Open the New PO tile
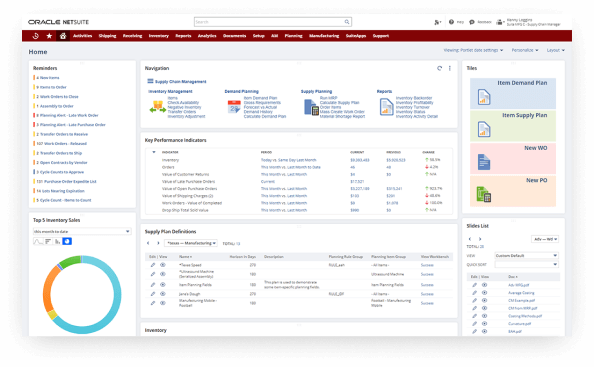 [513, 191]
